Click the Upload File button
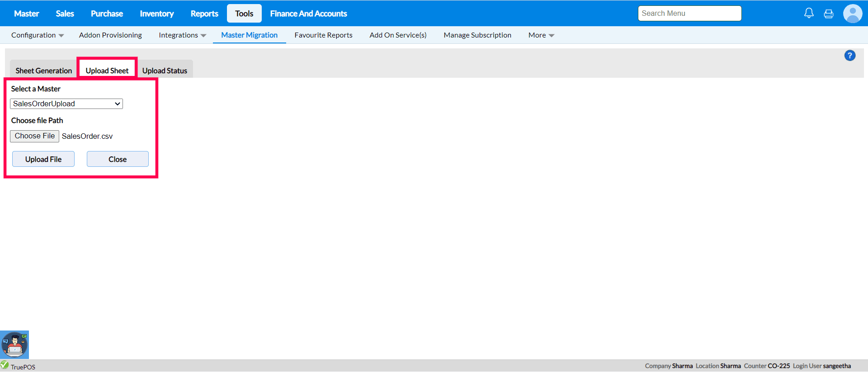Screen dimensions: 868x373 [43, 159]
